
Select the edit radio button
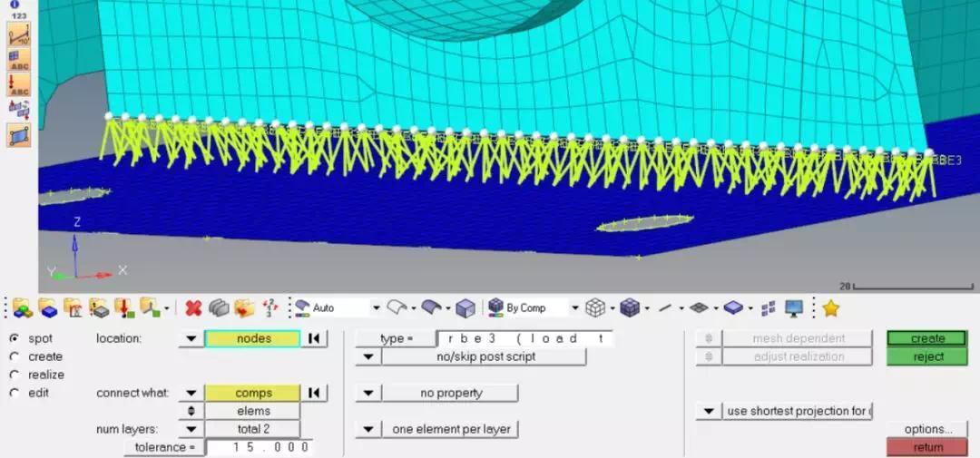pos(15,393)
